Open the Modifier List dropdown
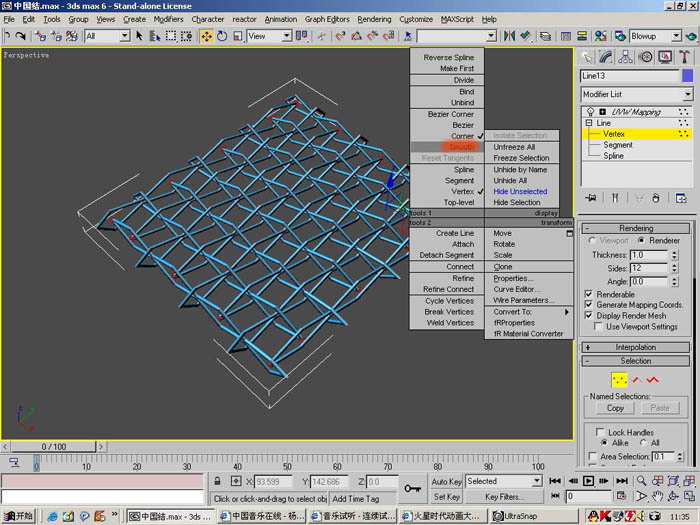700x525 pixels. [x=637, y=94]
